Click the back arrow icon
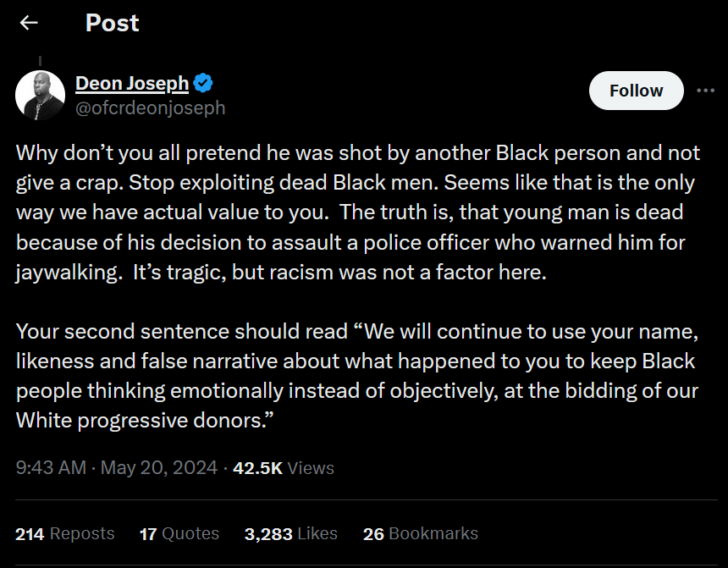Image resolution: width=728 pixels, height=568 pixels. 29,23
